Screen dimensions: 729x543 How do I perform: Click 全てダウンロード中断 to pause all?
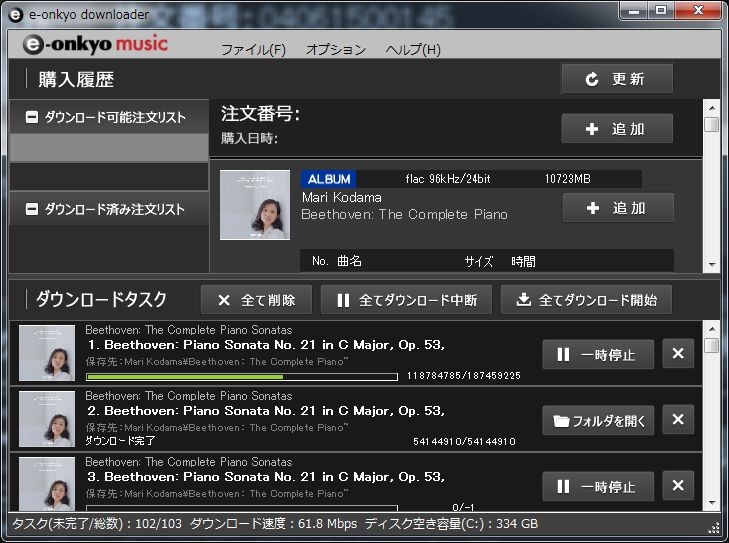click(x=406, y=300)
